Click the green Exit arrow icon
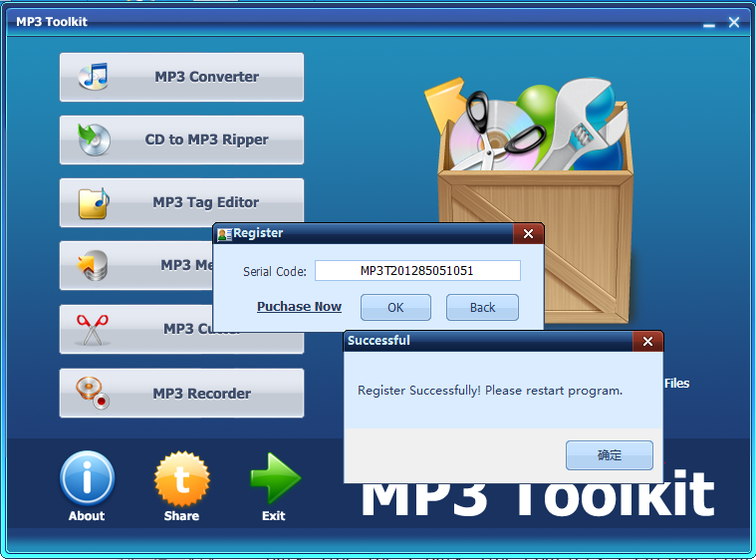This screenshot has width=756, height=560. [275, 478]
